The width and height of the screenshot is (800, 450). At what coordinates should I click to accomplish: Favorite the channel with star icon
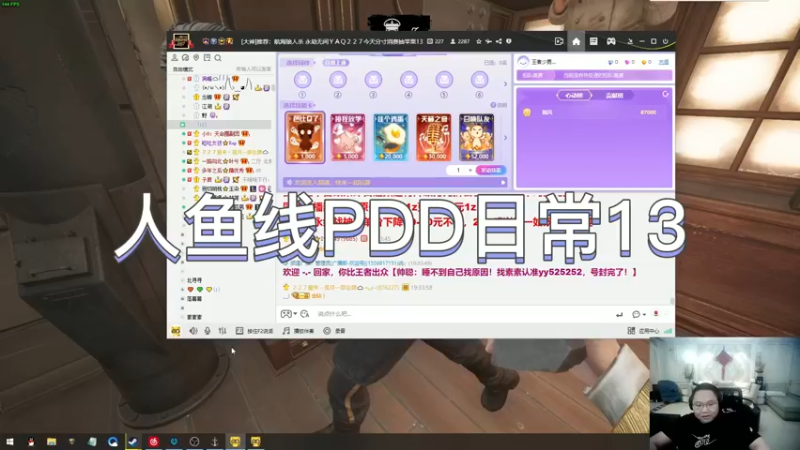pos(479,41)
